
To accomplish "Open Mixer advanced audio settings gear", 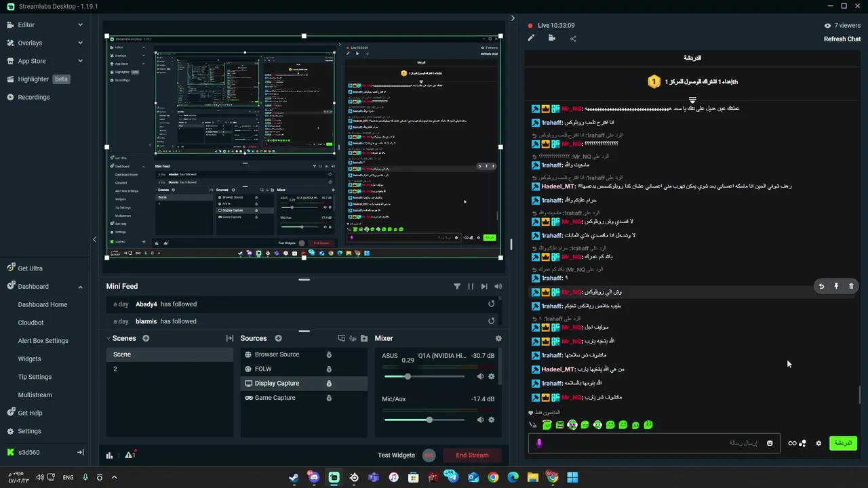I will [x=498, y=338].
